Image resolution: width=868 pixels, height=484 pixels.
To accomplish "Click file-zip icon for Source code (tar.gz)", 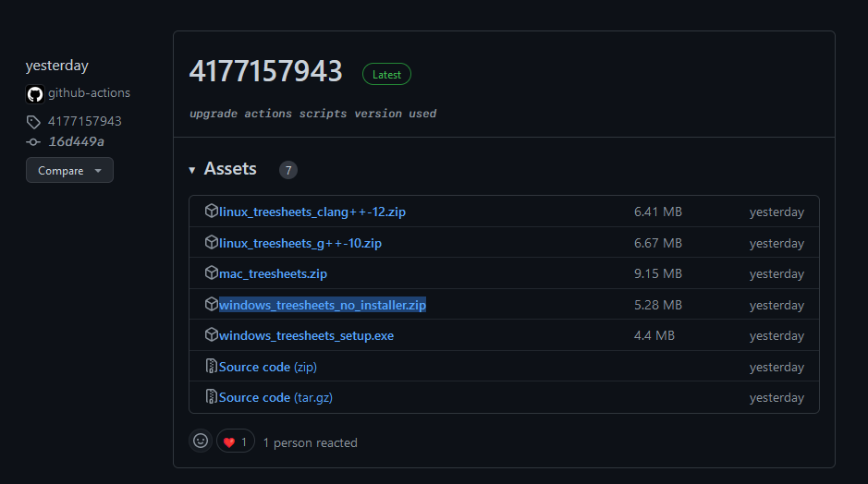I will 211,396.
